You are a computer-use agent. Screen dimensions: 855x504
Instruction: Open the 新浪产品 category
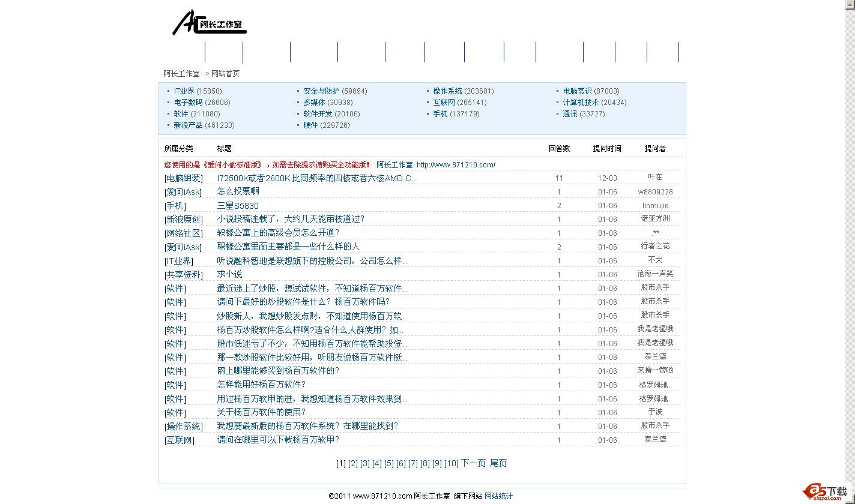pyautogui.click(x=188, y=125)
